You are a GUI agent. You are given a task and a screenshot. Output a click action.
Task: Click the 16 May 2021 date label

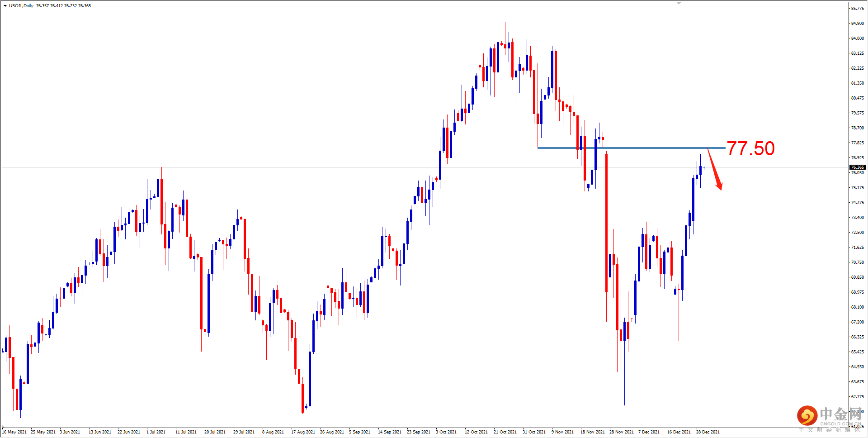coord(14,432)
